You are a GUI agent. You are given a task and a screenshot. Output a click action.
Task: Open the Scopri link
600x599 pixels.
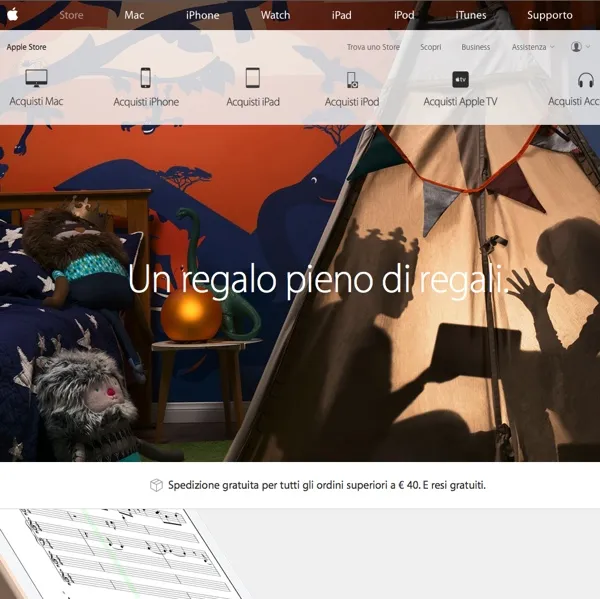coord(430,47)
